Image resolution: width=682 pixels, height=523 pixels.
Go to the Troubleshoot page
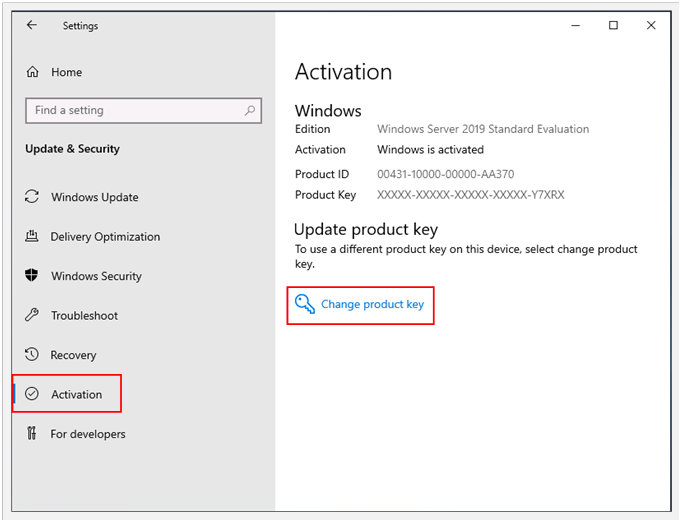pyautogui.click(x=84, y=315)
